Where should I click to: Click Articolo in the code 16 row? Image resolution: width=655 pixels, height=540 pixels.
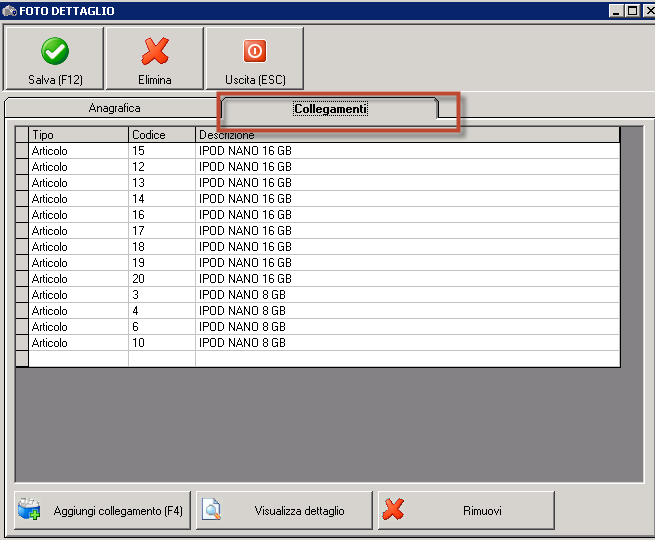pyautogui.click(x=49, y=215)
